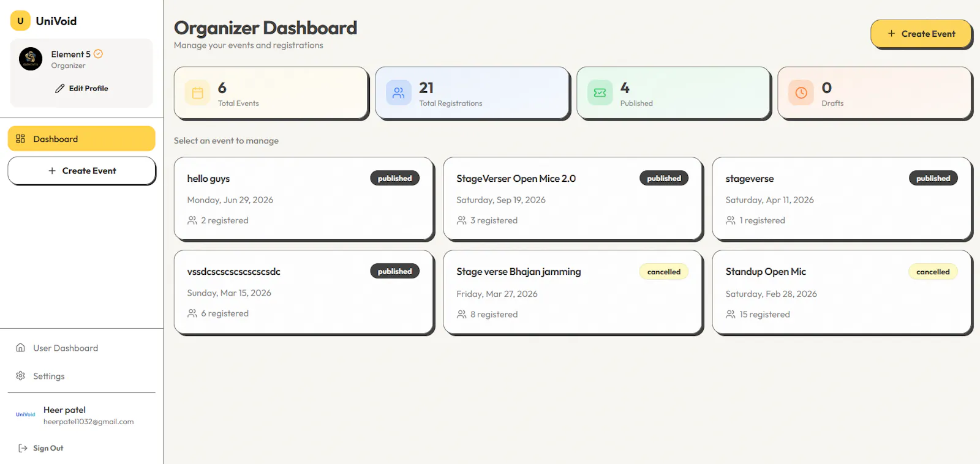The image size is (980, 464).
Task: Click the UniVoid logo icon
Action: (20, 21)
